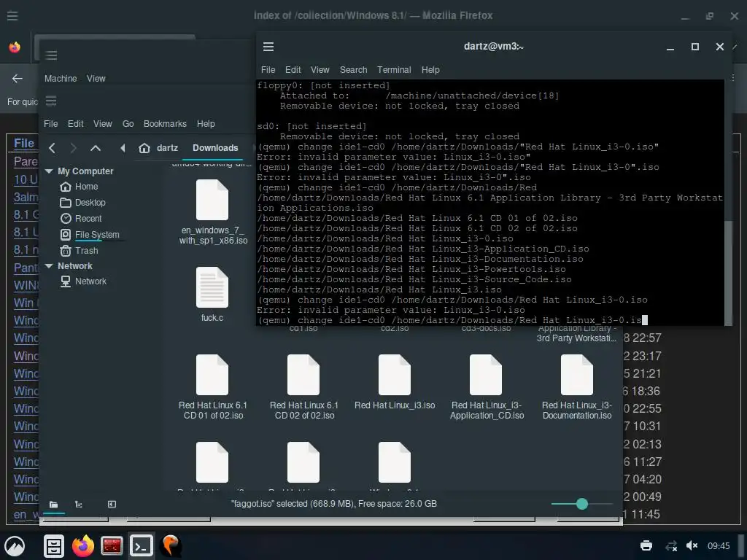Select Red Hat Linux_i3.iso file
The width and height of the screenshot is (747, 560).
pos(395,381)
